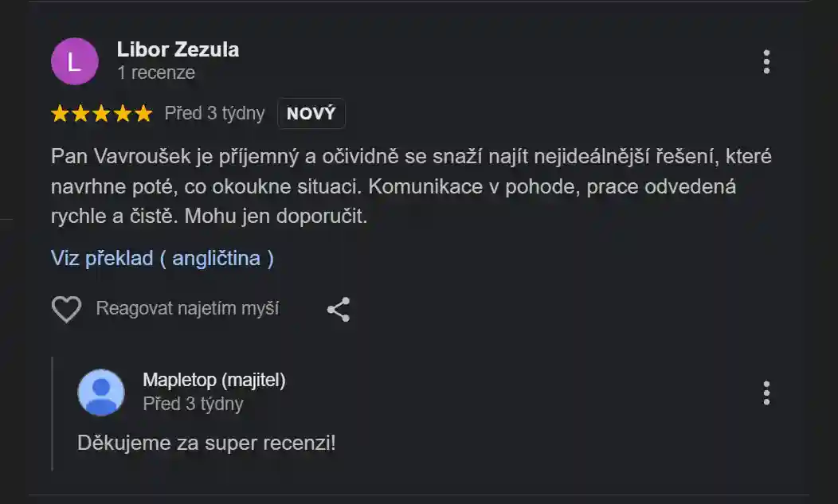Select the review text starting with Pan Vavroušek
Screen dimensions: 838x504
point(398,183)
